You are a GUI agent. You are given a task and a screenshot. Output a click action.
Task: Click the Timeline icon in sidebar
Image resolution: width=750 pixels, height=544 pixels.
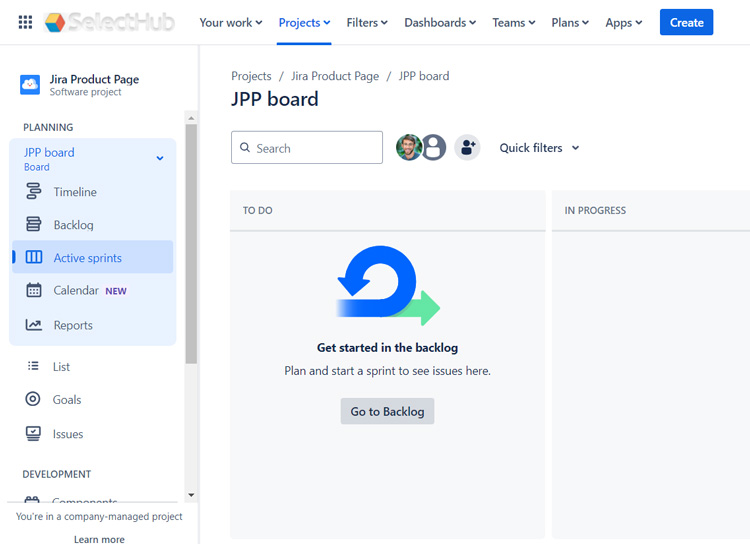tap(34, 192)
